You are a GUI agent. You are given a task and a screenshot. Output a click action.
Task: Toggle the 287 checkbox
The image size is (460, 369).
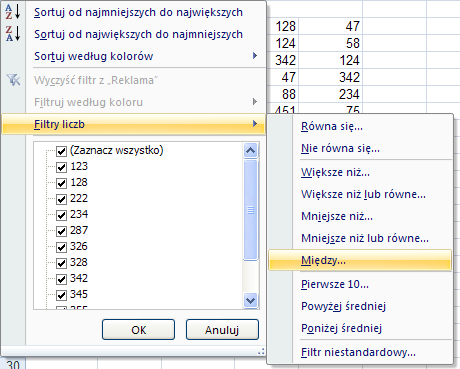[x=61, y=231]
